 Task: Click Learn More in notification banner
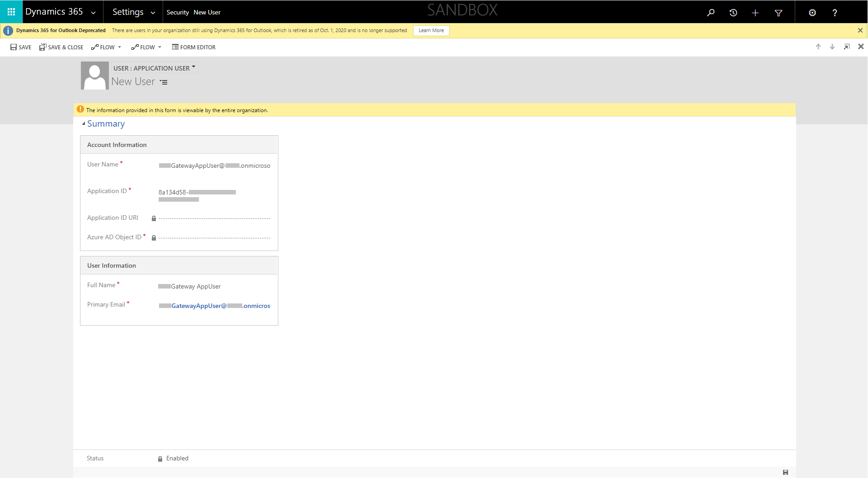click(431, 31)
